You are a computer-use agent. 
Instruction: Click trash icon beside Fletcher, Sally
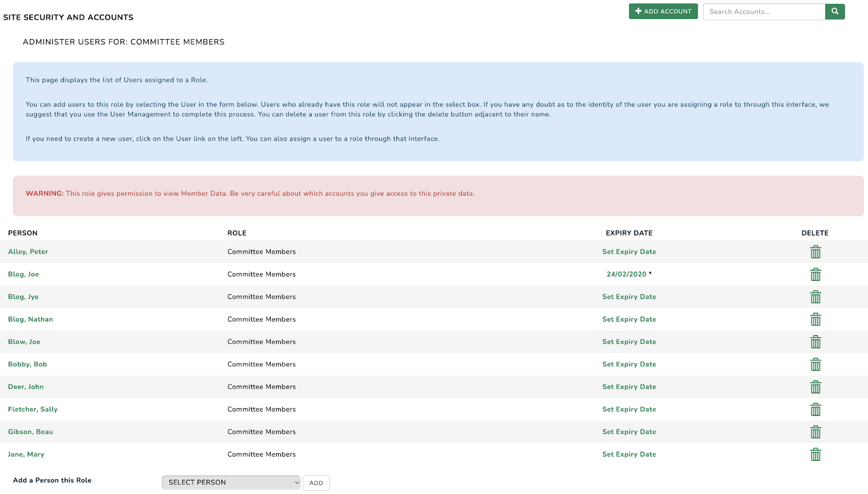coord(815,410)
